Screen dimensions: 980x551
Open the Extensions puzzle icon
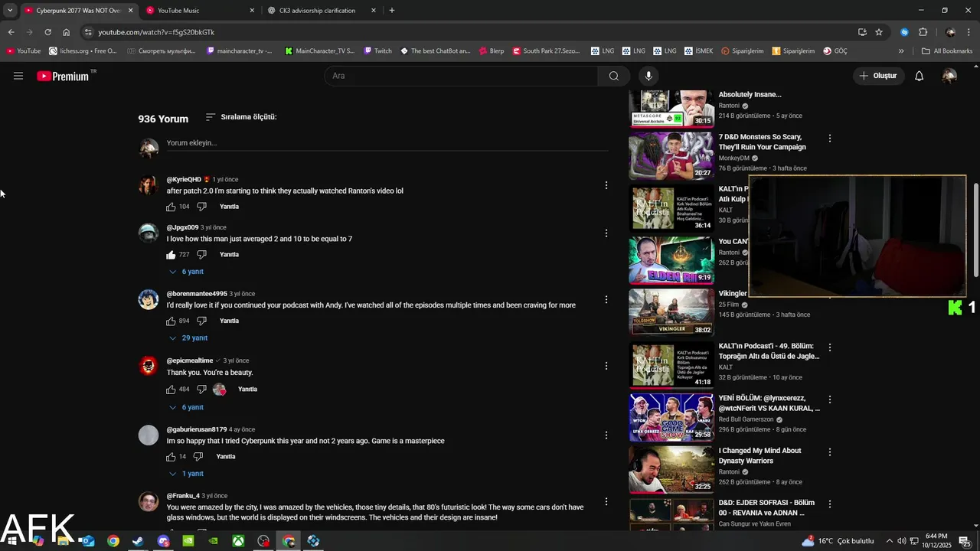(x=923, y=32)
